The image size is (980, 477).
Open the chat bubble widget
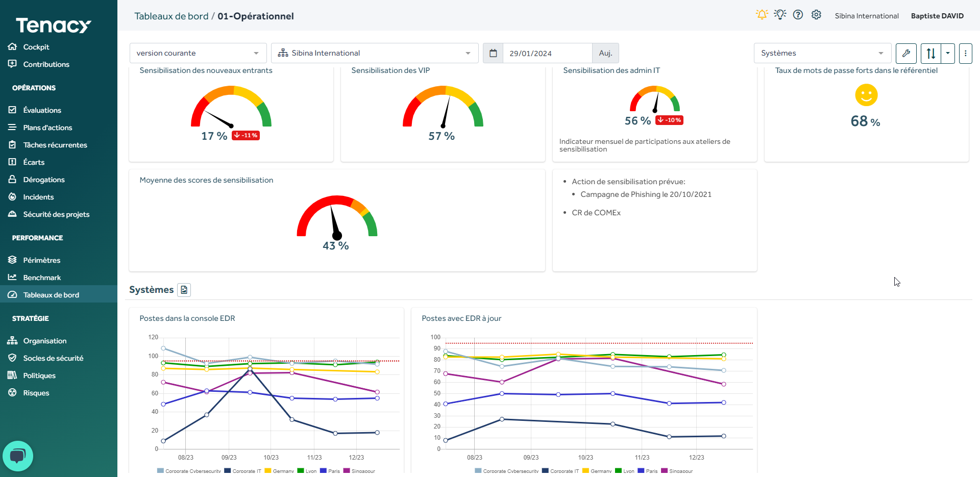click(18, 456)
